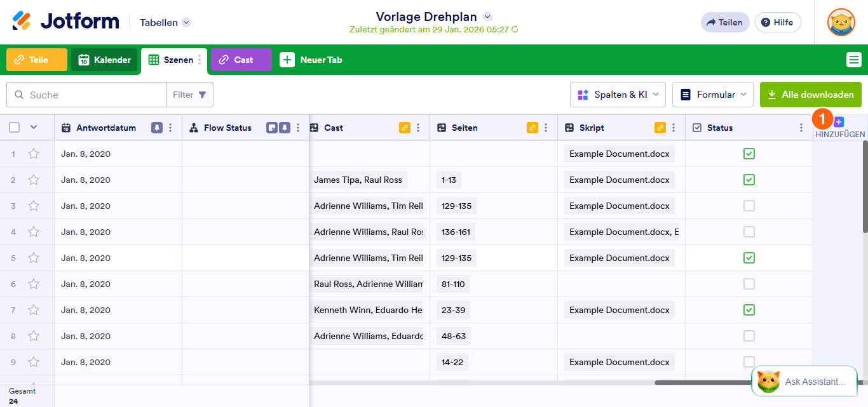Check the Status checkbox in row 3
Image resolution: width=868 pixels, height=407 pixels.
coord(749,206)
